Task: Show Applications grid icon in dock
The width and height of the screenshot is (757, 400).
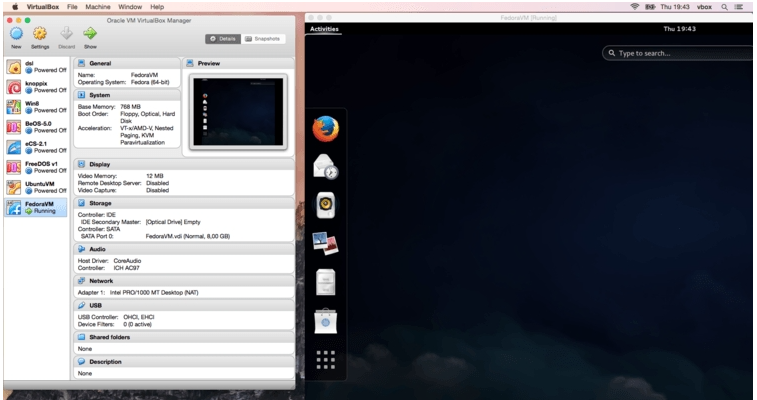Action: click(x=325, y=359)
